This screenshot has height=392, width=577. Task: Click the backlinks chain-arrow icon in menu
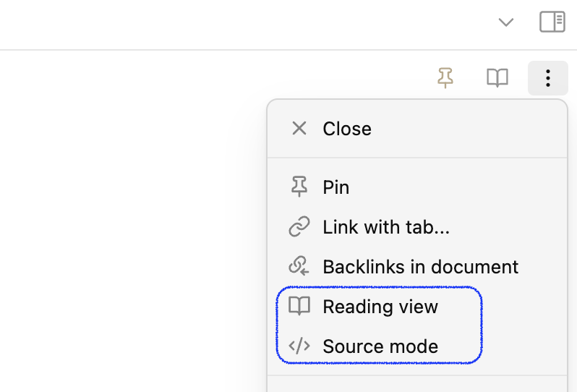pyautogui.click(x=299, y=266)
